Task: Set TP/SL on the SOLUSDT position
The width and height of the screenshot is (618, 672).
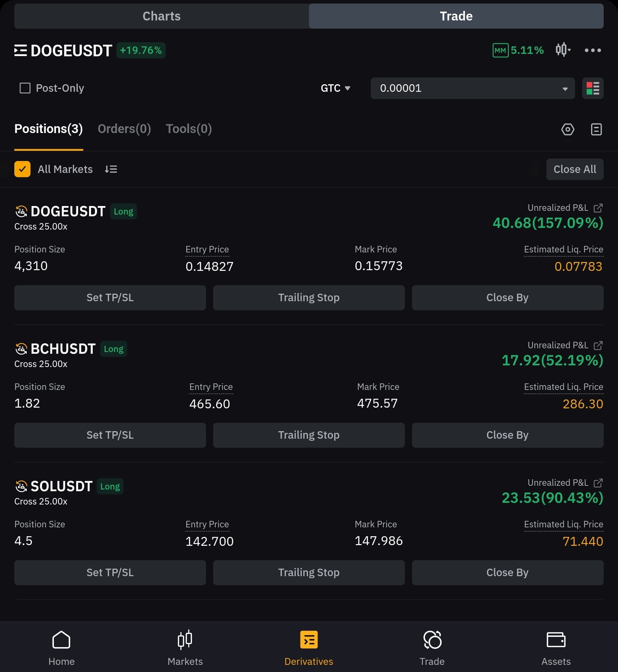Action: click(110, 573)
